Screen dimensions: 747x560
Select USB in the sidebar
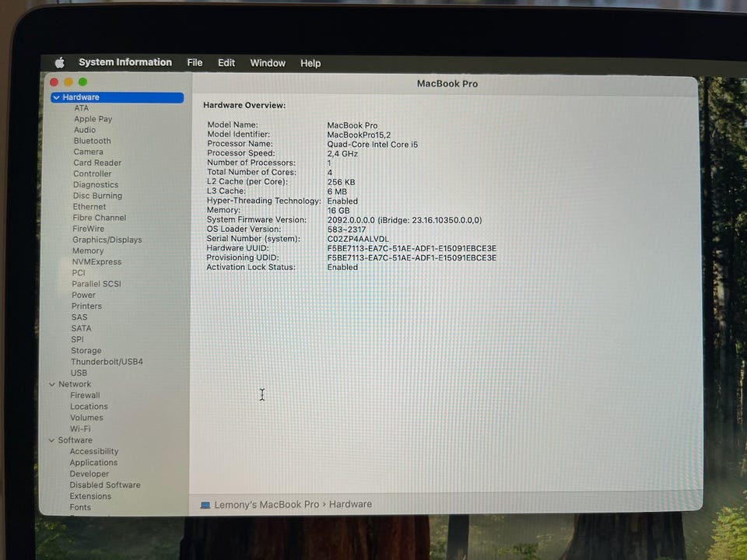coord(79,373)
